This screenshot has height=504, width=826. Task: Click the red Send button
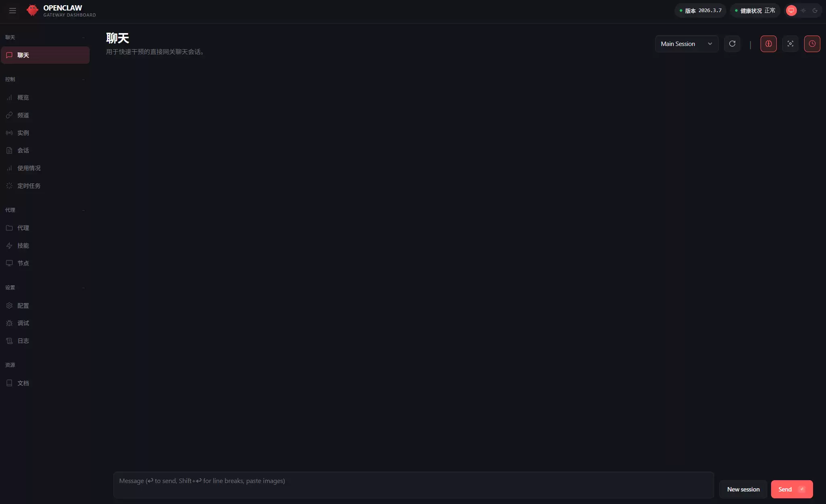coord(792,489)
